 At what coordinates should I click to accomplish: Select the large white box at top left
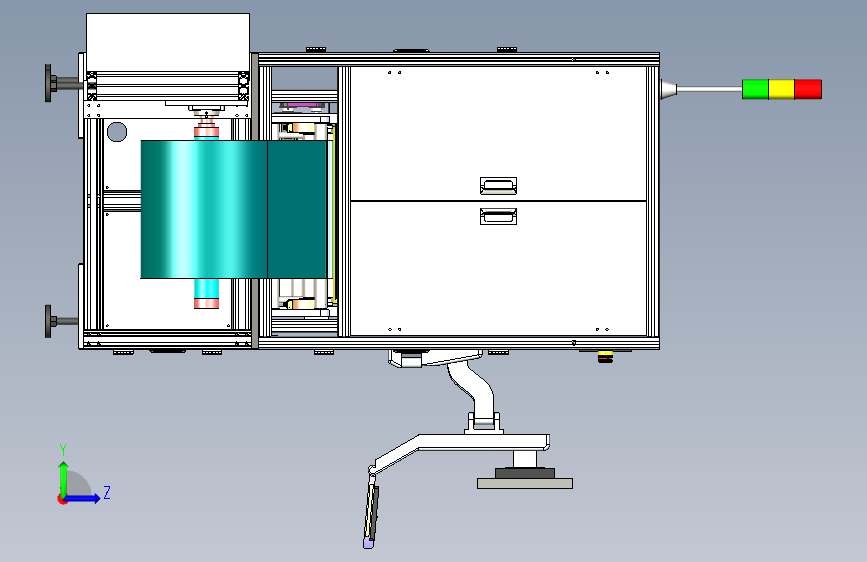tap(168, 43)
